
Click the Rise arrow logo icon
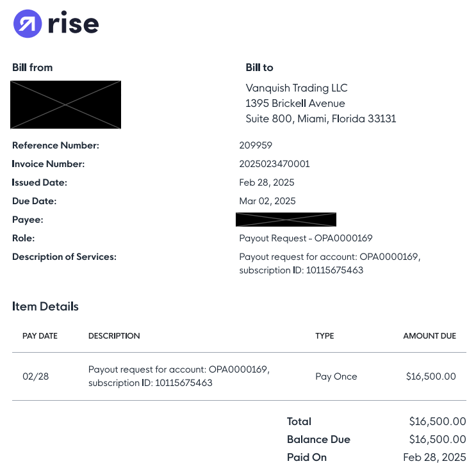click(x=27, y=24)
